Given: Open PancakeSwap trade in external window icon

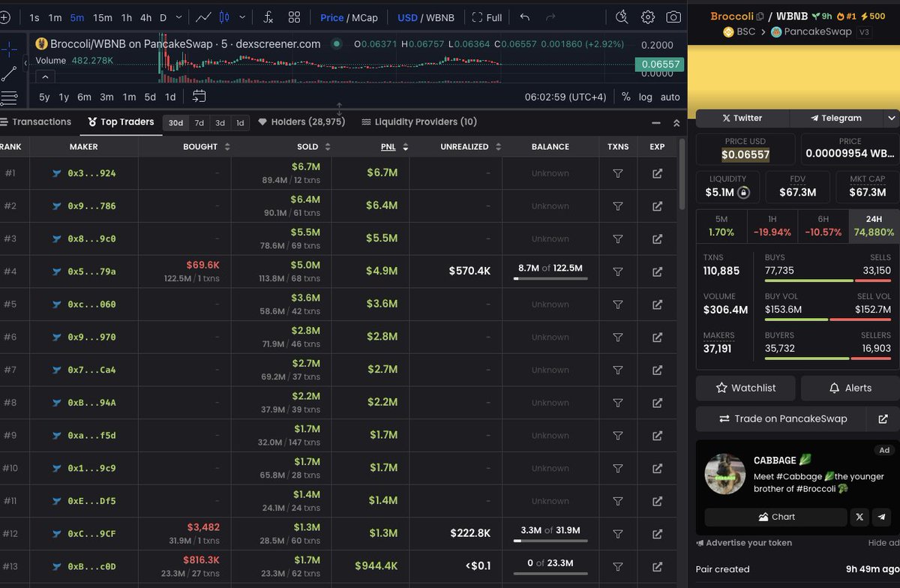Looking at the screenshot, I should [883, 419].
